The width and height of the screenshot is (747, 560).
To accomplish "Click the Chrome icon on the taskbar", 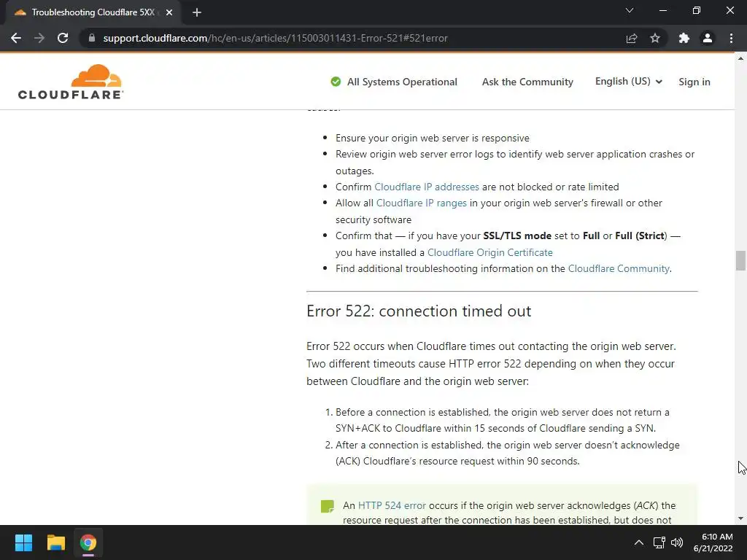I will pyautogui.click(x=88, y=542).
